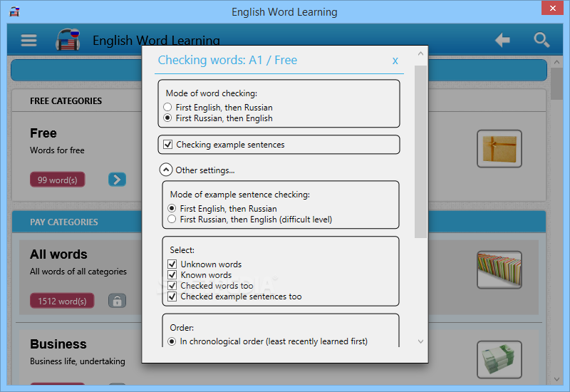Uncheck the Known words checkbox

[x=172, y=274]
